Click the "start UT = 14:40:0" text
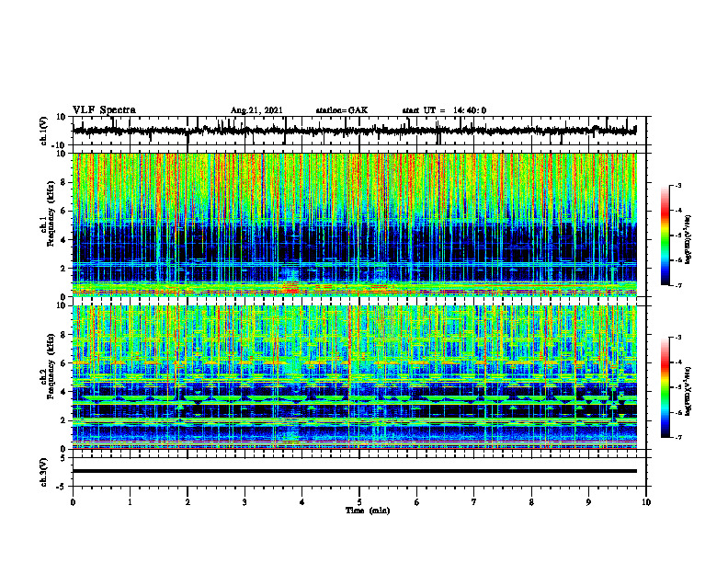Viewport: 728px width, 563px height. (x=444, y=110)
